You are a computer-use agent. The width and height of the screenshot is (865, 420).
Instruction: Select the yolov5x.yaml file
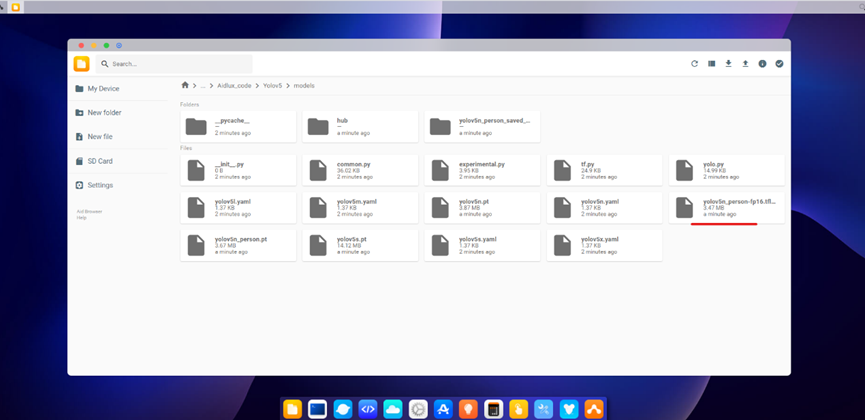point(605,246)
